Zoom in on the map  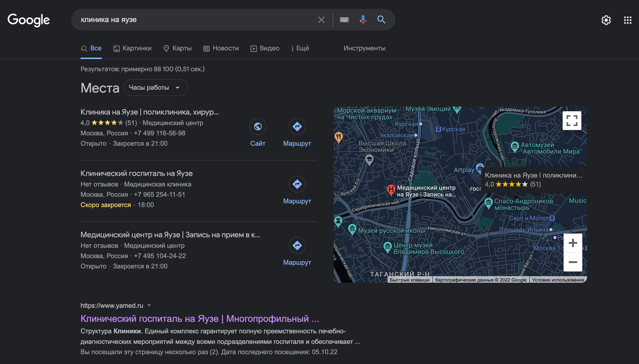pyautogui.click(x=573, y=243)
